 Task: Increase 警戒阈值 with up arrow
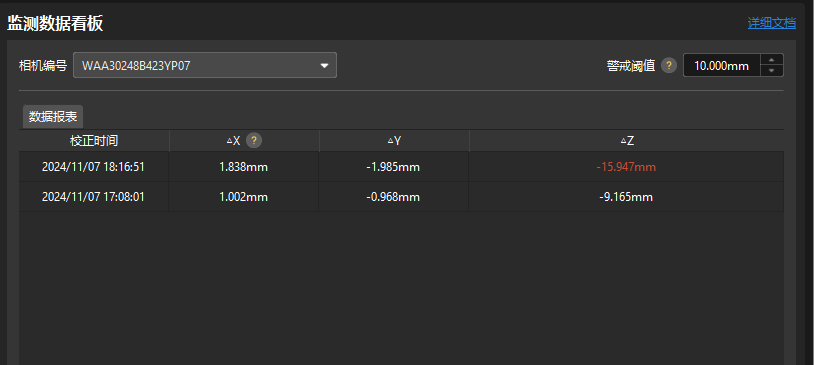[772, 60]
